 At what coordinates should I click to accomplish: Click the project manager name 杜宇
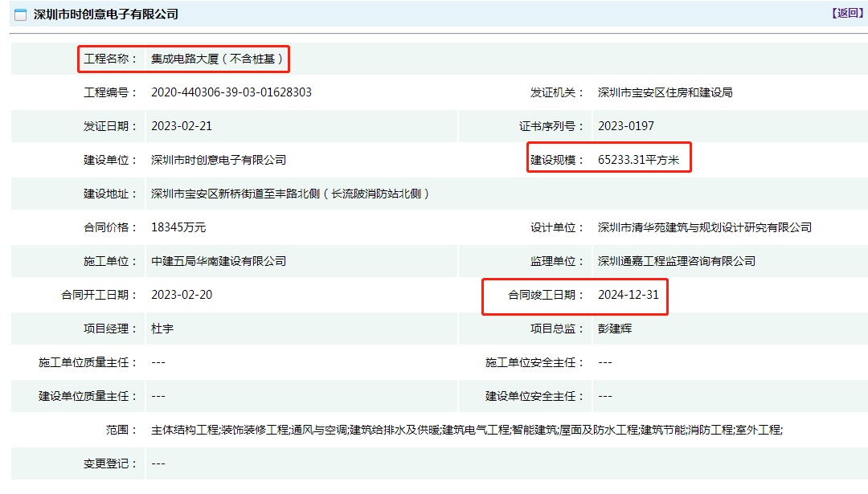(162, 329)
